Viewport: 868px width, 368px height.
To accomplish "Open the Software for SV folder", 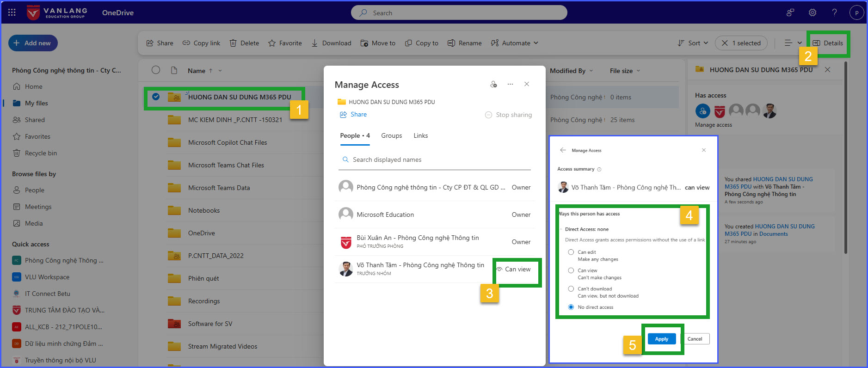I will [210, 324].
